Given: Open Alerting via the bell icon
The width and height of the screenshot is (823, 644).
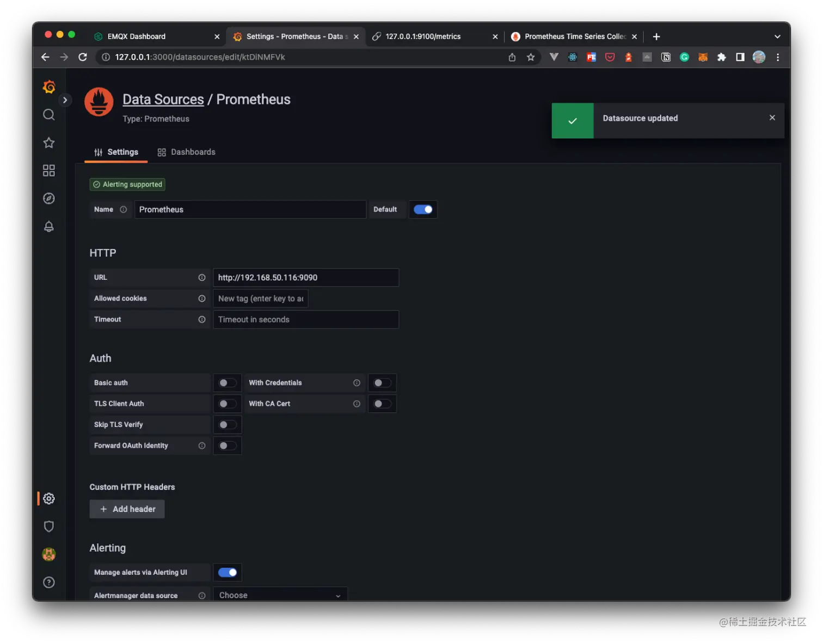Looking at the screenshot, I should pos(48,226).
